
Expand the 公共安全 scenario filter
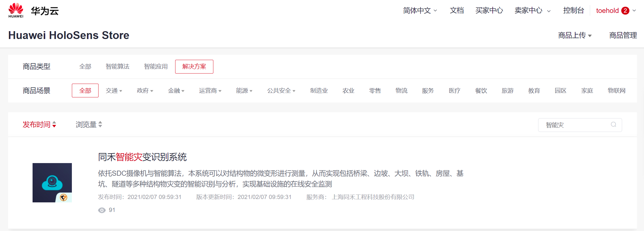point(281,91)
